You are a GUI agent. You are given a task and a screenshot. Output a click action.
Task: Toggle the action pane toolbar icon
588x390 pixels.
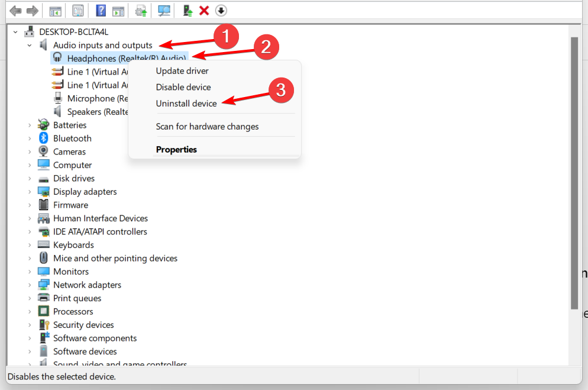(x=118, y=11)
